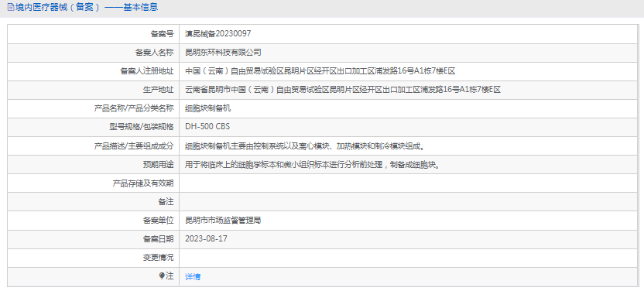The image size is (644, 291).
Task: Open the 详情 link
Action: (193, 276)
